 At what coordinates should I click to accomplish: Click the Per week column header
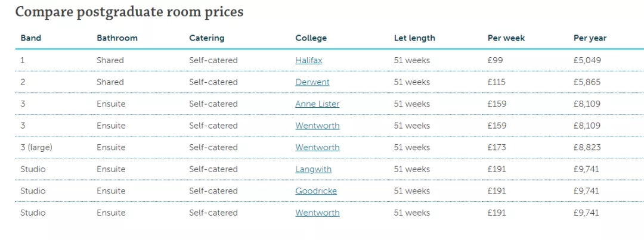pos(506,38)
